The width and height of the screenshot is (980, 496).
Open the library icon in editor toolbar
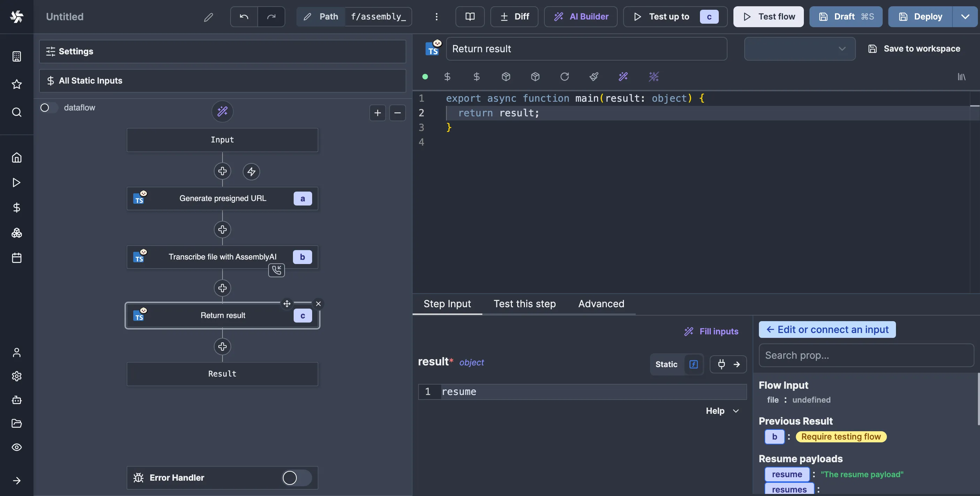coord(962,77)
